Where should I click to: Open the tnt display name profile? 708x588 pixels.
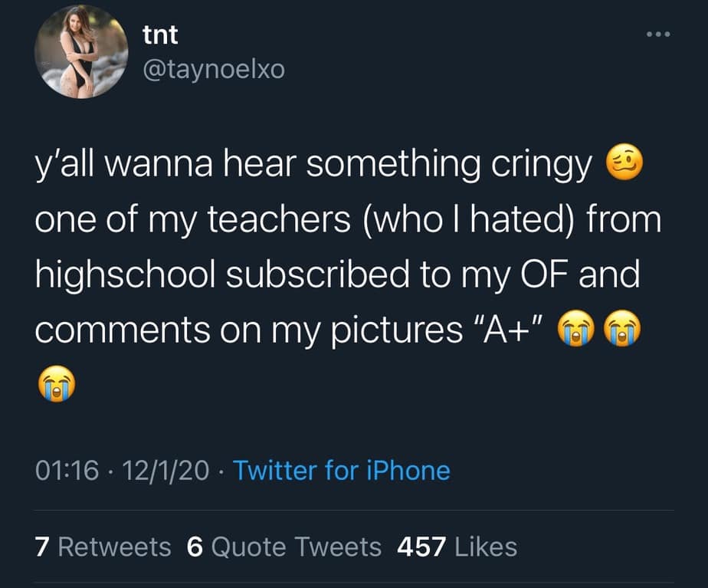161,35
